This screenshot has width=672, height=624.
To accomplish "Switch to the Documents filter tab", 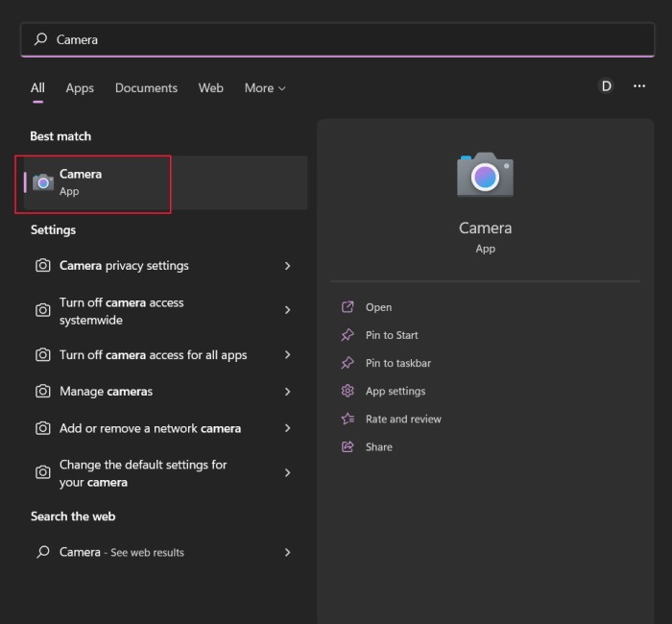I will tap(146, 88).
